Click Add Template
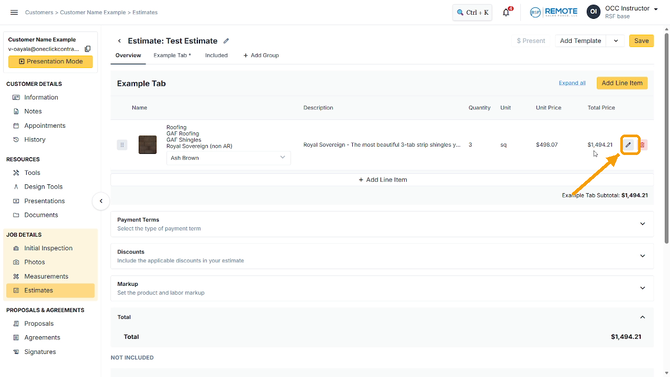 tap(580, 41)
